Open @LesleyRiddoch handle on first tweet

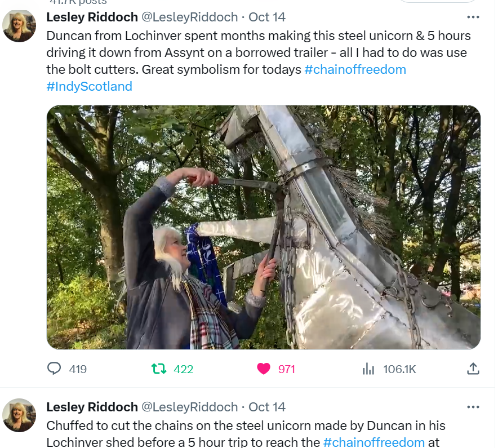coord(190,17)
